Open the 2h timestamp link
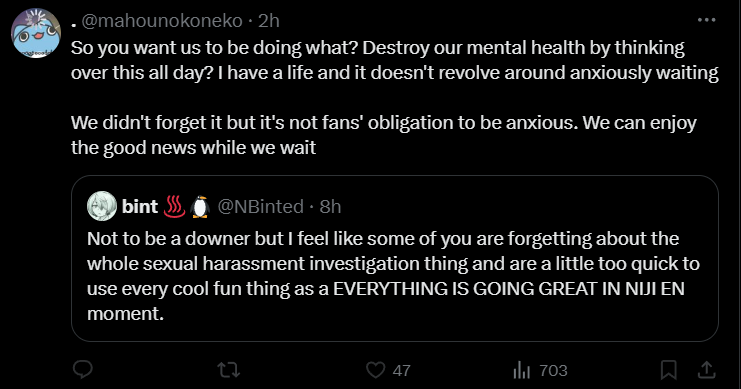This screenshot has width=741, height=389. pos(269,21)
